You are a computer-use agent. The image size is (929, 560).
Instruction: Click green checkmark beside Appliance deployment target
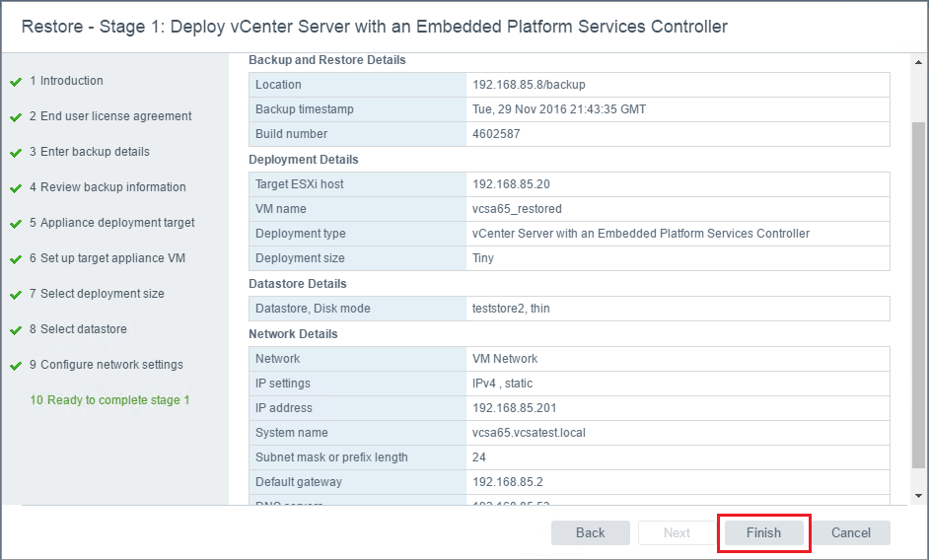(16, 224)
